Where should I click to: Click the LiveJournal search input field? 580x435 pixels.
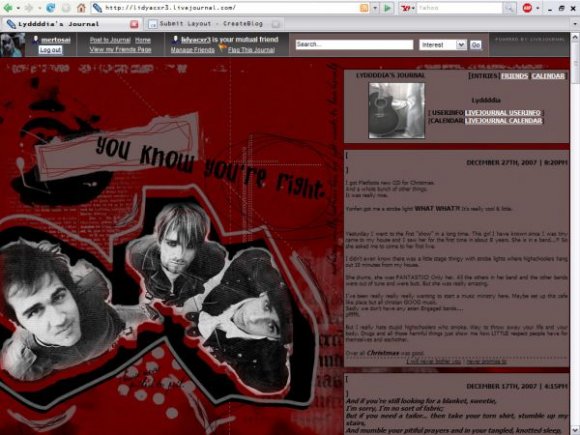click(354, 44)
